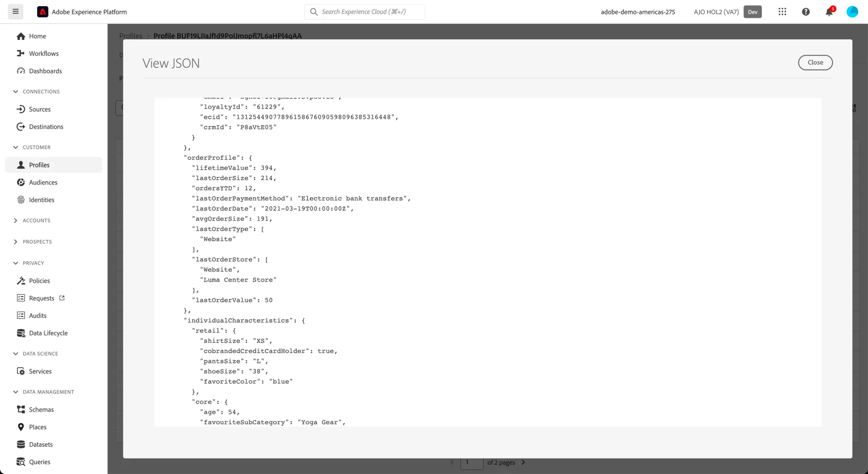Click the "Luma Center Store" value

[x=238, y=280]
